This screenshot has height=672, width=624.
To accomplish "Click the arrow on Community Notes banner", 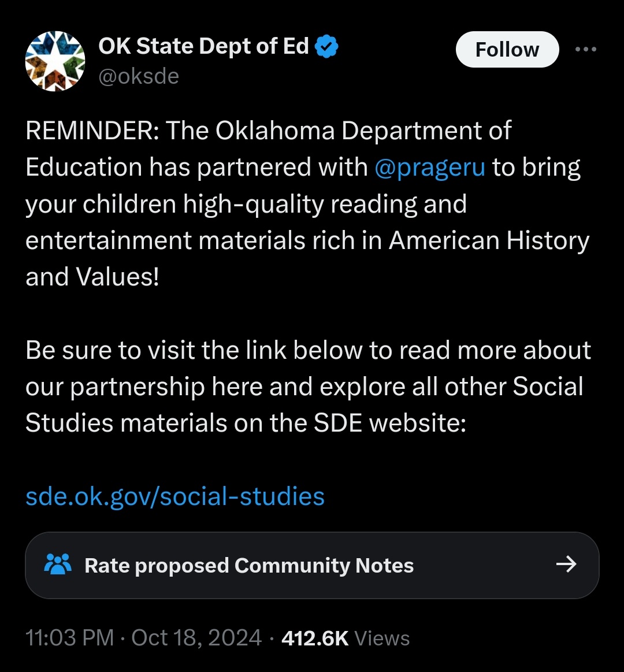I will 566,564.
